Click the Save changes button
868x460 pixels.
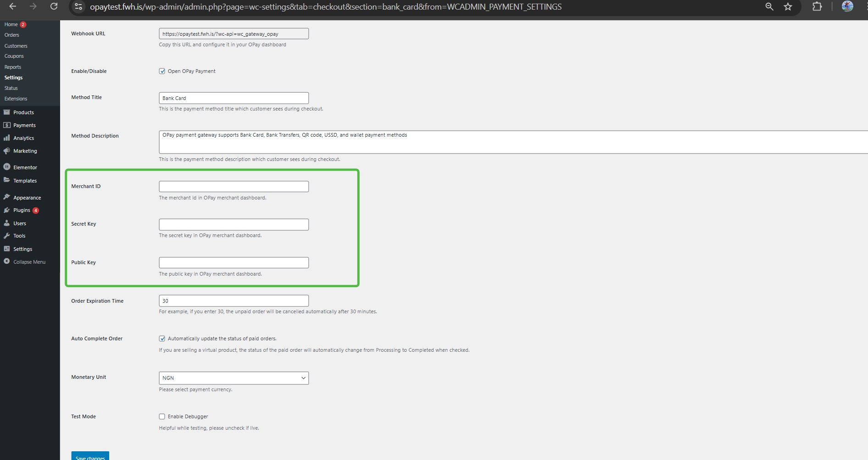[90, 457]
